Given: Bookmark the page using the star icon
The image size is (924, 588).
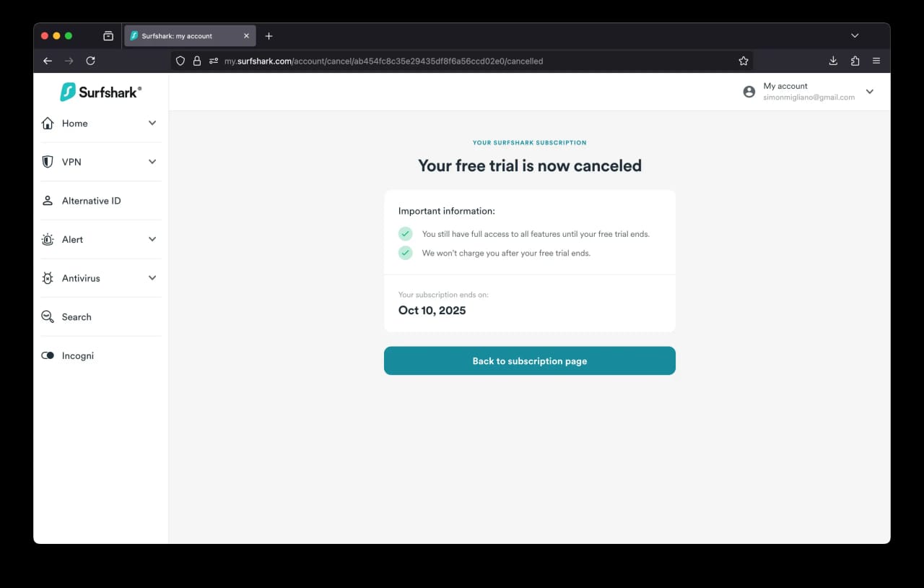Looking at the screenshot, I should [x=744, y=61].
